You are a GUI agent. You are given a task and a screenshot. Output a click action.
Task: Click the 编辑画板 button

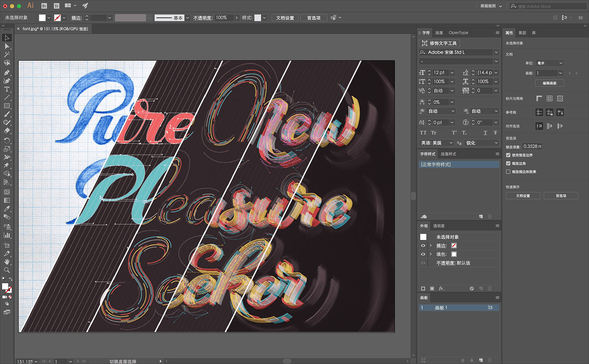click(x=549, y=83)
